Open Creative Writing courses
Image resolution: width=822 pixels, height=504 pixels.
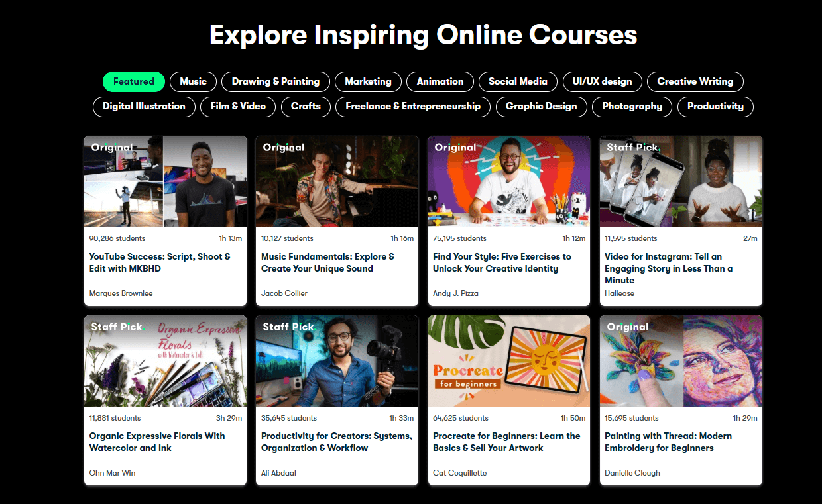(695, 81)
